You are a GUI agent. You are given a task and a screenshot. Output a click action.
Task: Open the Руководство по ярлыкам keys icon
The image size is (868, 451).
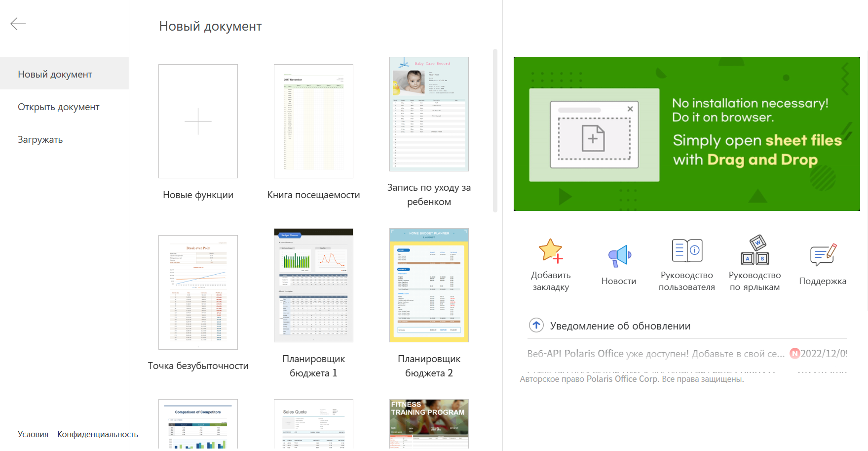click(755, 250)
